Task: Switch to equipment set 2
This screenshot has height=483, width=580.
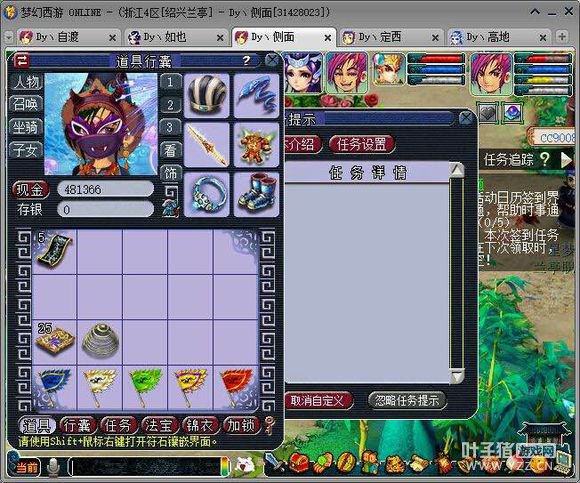Action: tap(170, 105)
